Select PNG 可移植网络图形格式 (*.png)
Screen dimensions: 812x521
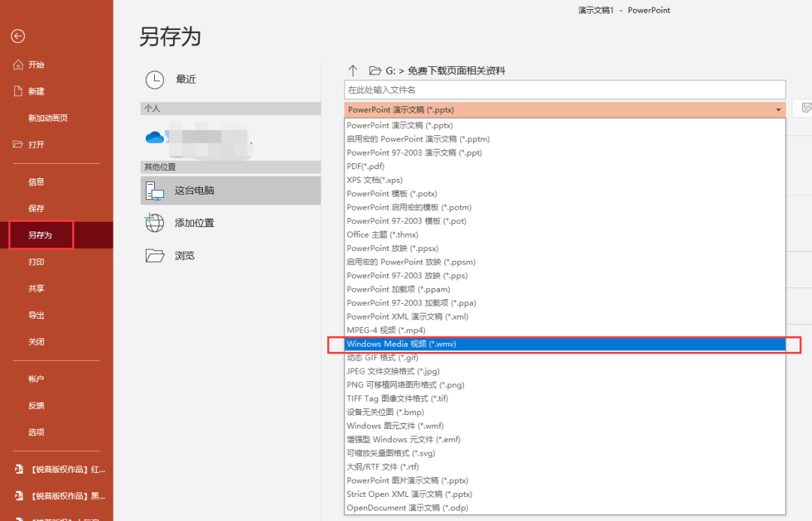click(x=565, y=385)
